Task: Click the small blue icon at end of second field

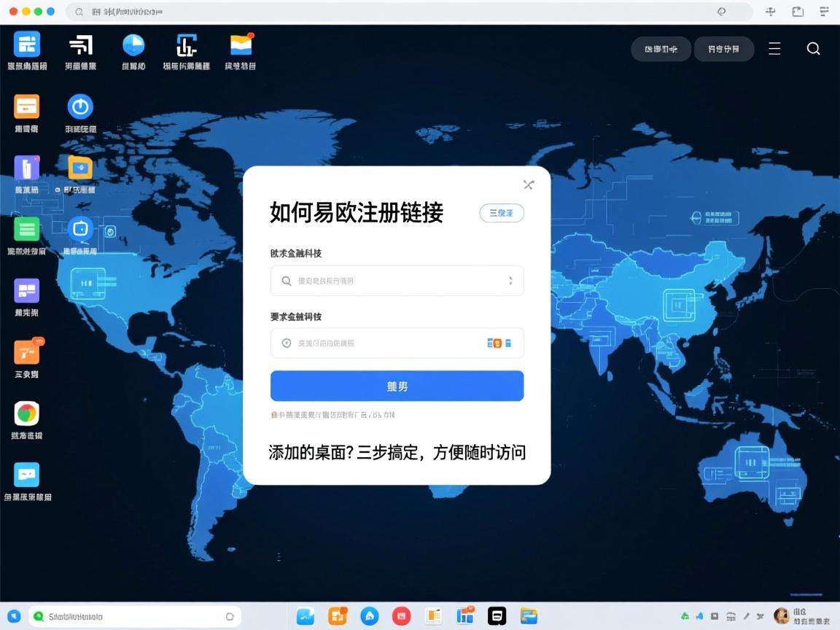Action: (507, 343)
